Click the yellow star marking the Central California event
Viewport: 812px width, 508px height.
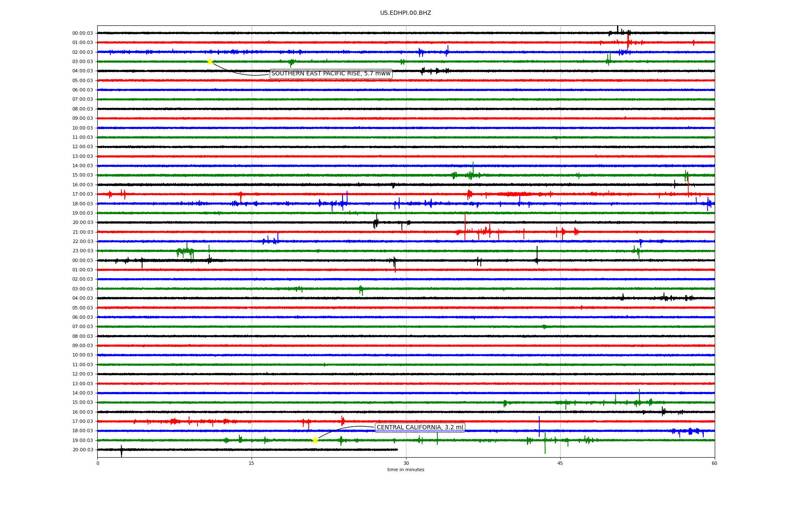[315, 440]
